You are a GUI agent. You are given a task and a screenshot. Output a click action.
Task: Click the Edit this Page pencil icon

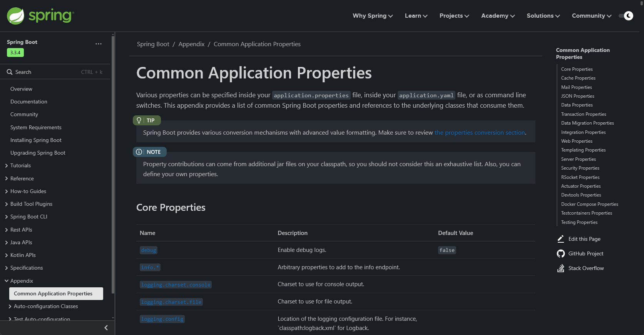[561, 239]
